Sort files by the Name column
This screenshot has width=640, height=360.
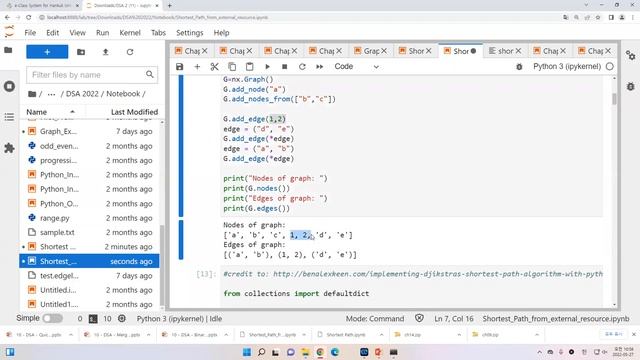click(51, 111)
